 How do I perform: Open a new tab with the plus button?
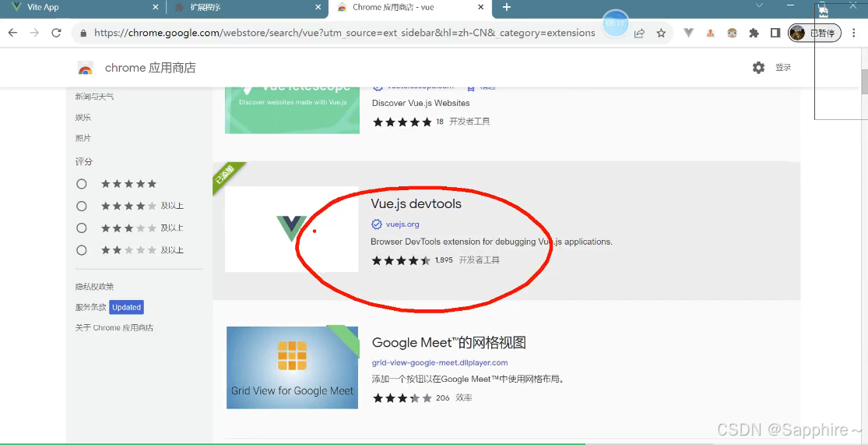coord(507,8)
